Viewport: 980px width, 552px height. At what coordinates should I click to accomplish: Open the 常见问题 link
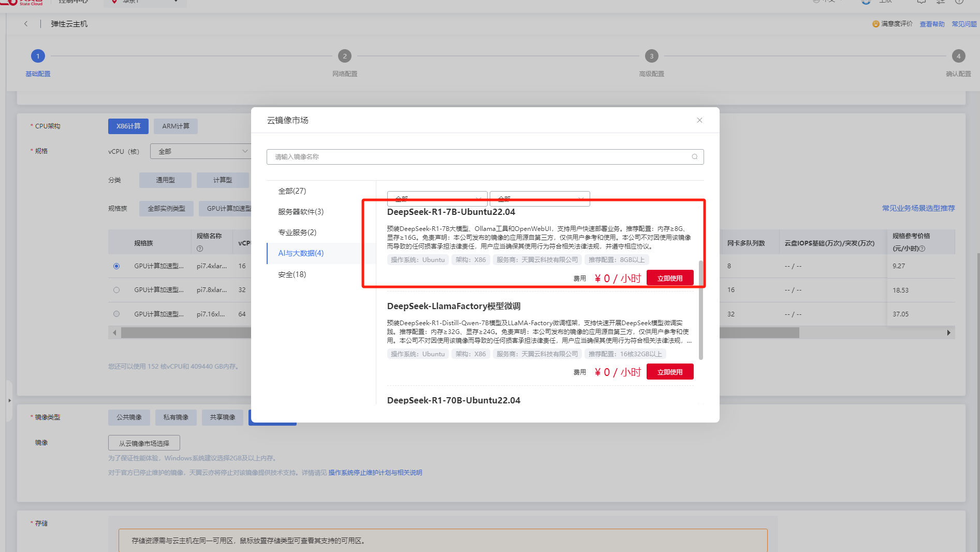(964, 24)
